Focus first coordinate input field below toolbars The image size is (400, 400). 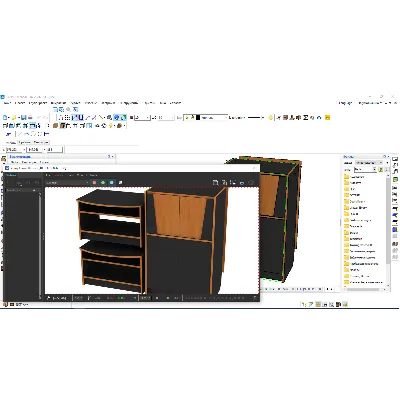tap(15, 150)
